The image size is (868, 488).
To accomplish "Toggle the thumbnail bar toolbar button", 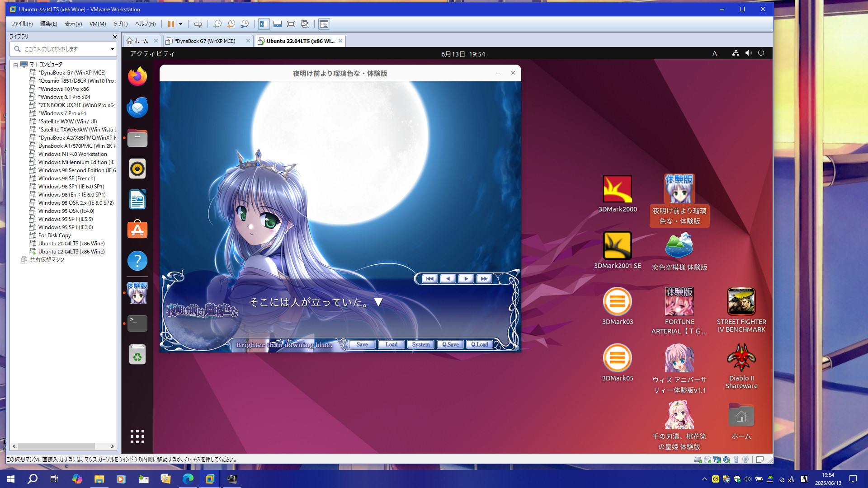I will 278,24.
